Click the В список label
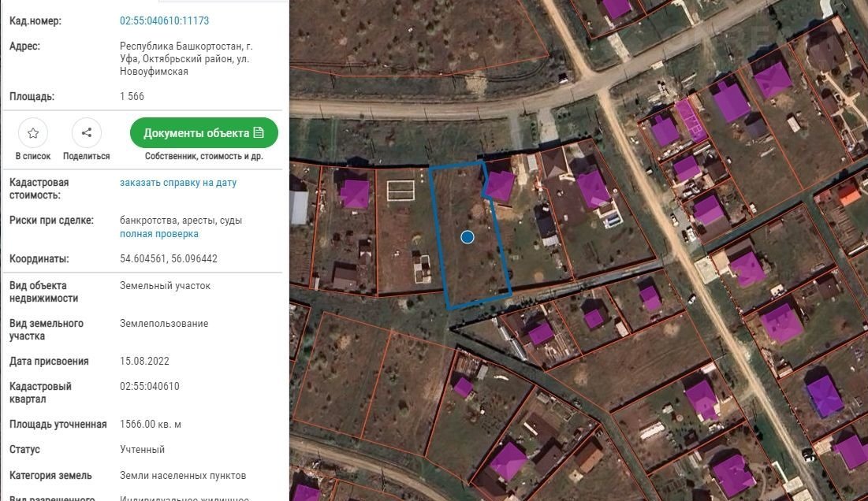Image resolution: width=868 pixels, height=501 pixels. (x=33, y=156)
